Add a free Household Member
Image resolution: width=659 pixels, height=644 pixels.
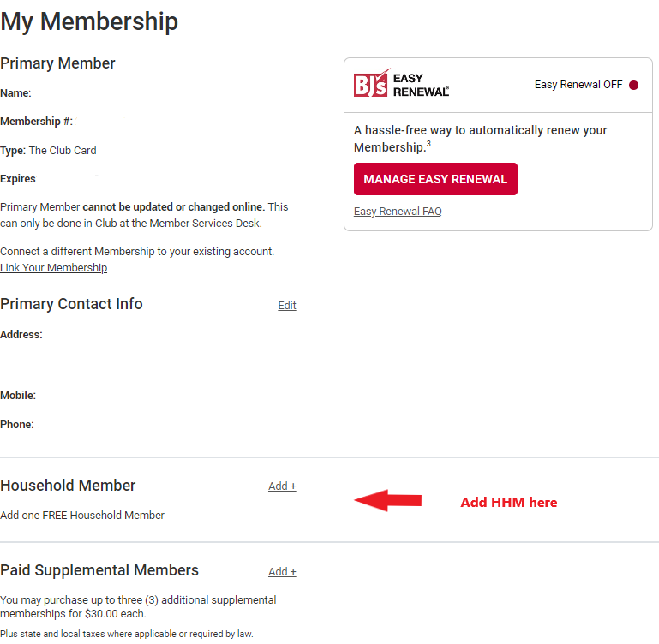pyautogui.click(x=283, y=486)
